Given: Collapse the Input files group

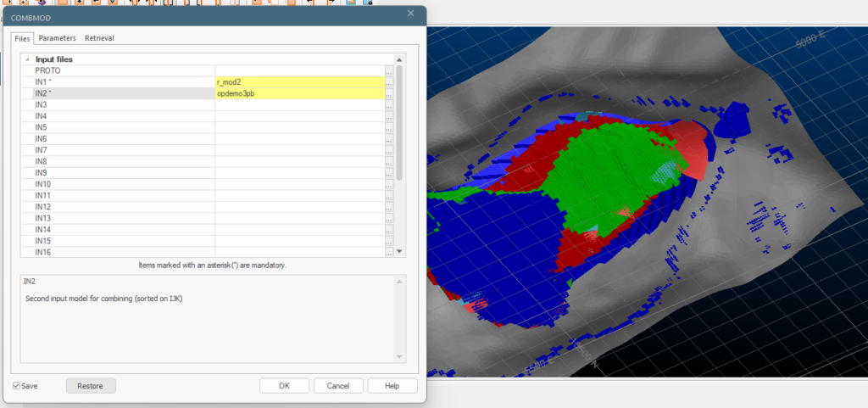Looking at the screenshot, I should point(27,59).
